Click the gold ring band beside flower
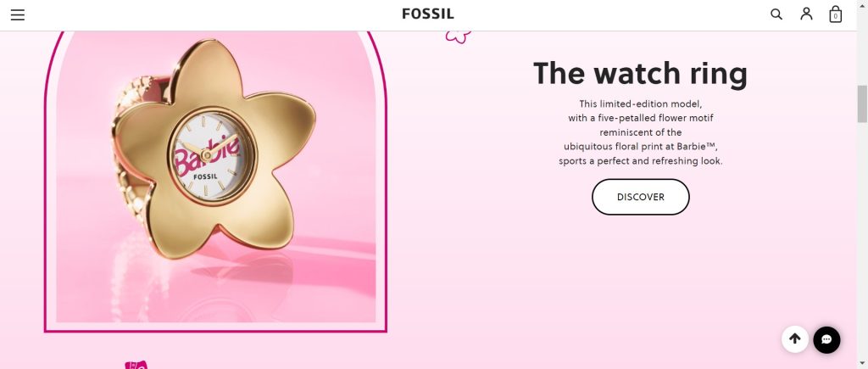868x369 pixels. click(x=131, y=160)
